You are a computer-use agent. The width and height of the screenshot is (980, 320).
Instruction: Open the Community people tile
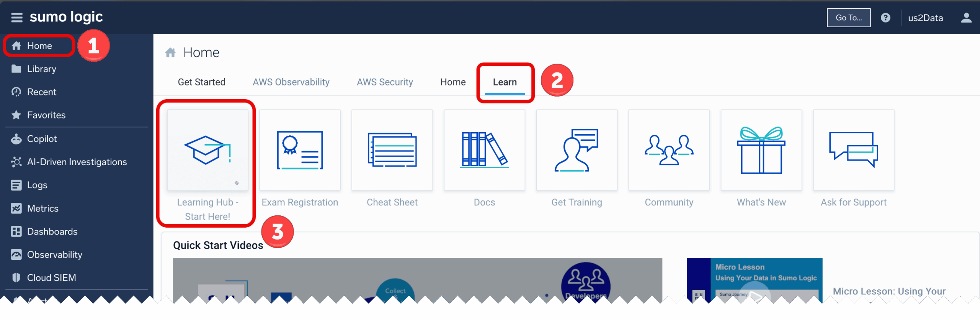tap(669, 150)
